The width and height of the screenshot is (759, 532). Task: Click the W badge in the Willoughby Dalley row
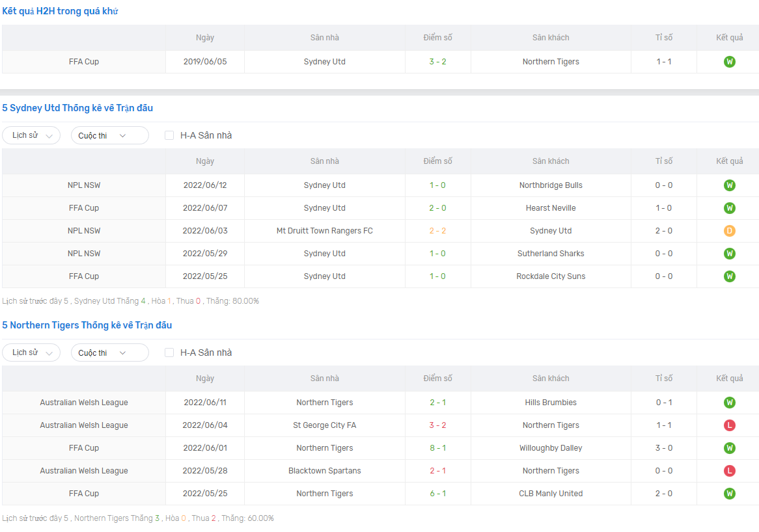click(729, 448)
